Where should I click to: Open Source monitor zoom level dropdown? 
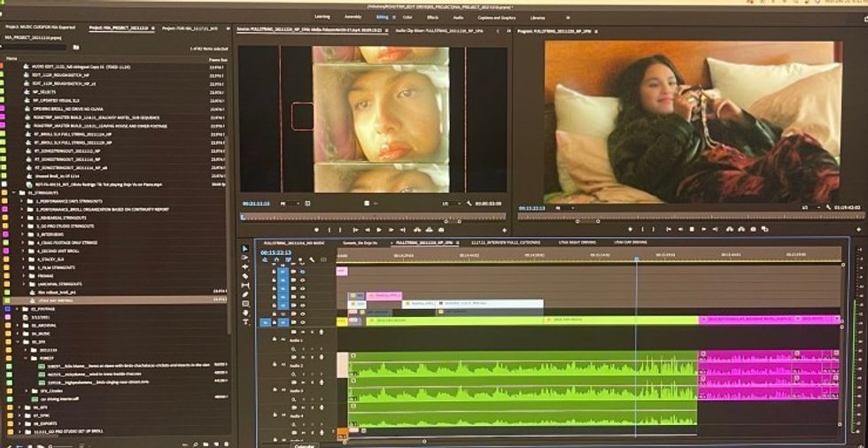click(291, 204)
